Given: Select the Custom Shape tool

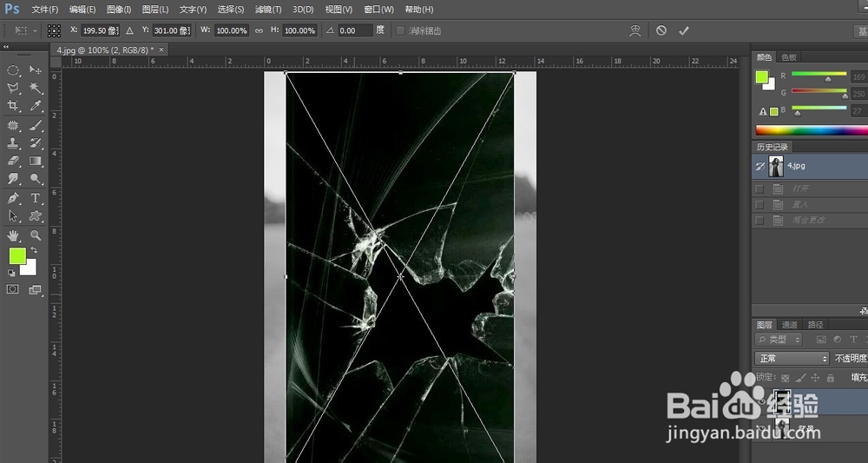Looking at the screenshot, I should click(x=36, y=216).
